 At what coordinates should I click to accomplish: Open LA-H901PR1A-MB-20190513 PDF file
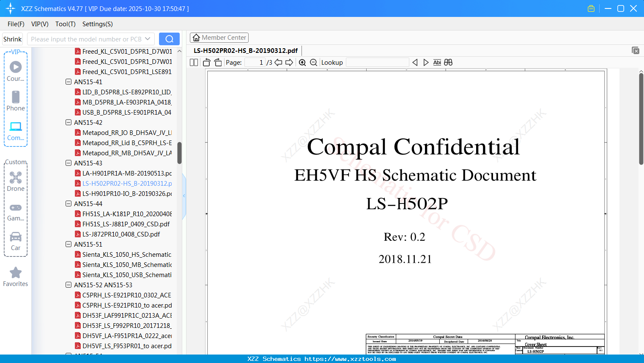pyautogui.click(x=123, y=173)
